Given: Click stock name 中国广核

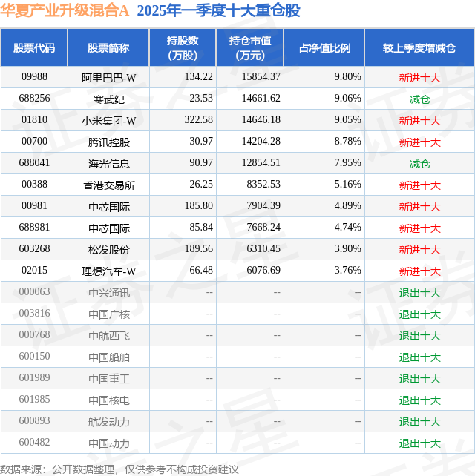Looking at the screenshot, I should (x=109, y=315).
